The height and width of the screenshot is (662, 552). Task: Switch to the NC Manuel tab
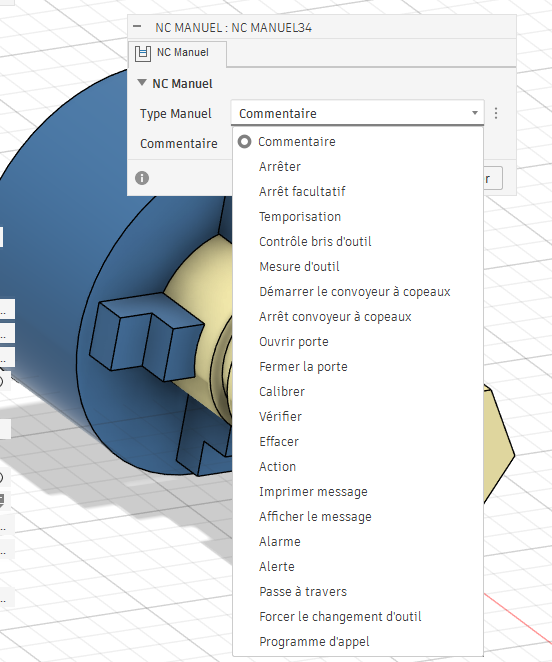[x=177, y=53]
